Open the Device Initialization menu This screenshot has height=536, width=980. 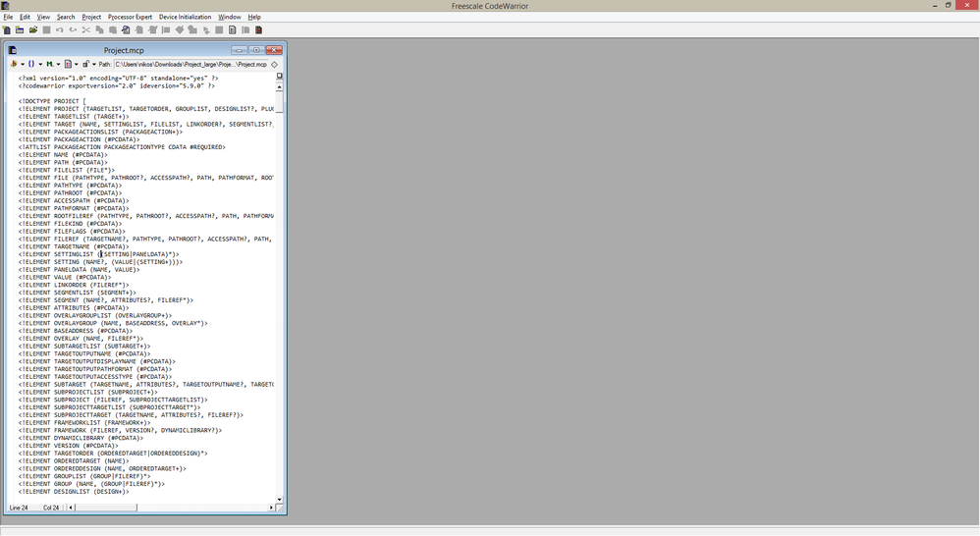pos(185,17)
